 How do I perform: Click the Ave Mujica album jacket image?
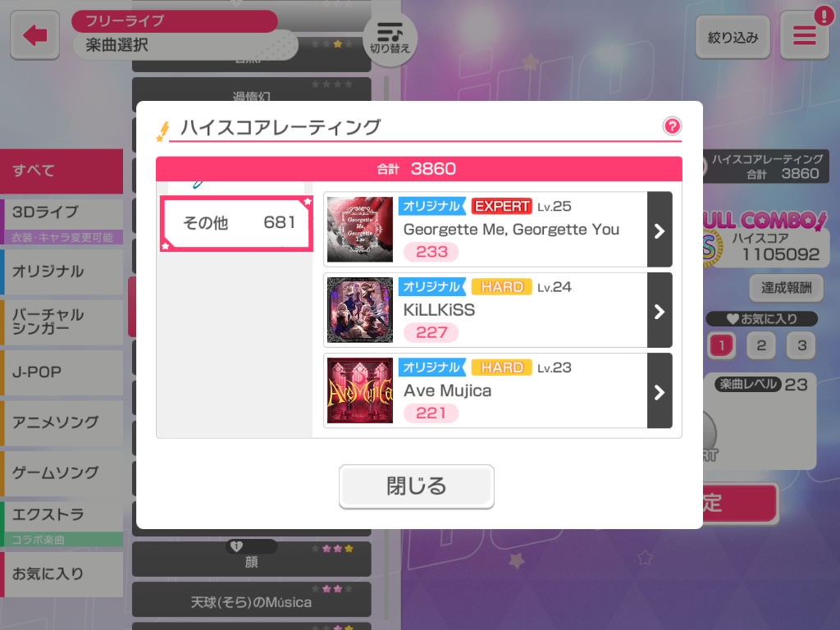click(x=360, y=390)
